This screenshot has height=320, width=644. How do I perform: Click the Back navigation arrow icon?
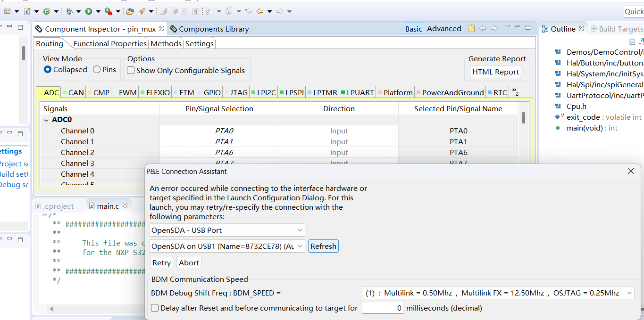[260, 10]
